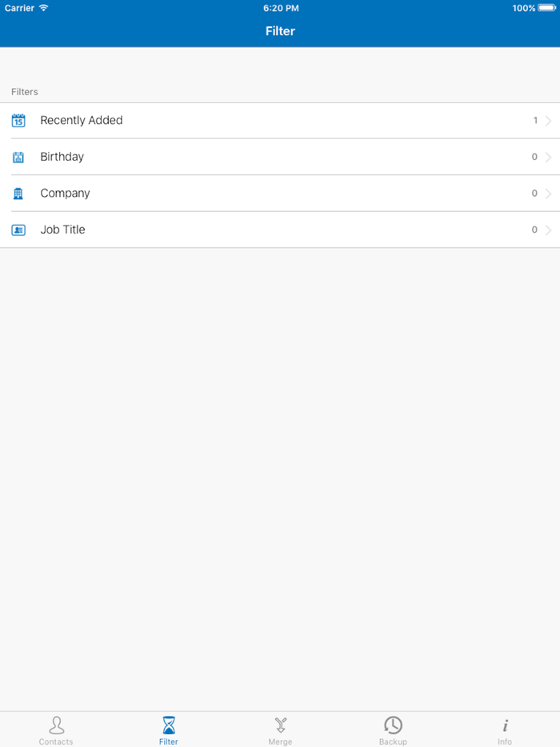Switch to the Merge tab
The height and width of the screenshot is (747, 560).
(x=280, y=730)
